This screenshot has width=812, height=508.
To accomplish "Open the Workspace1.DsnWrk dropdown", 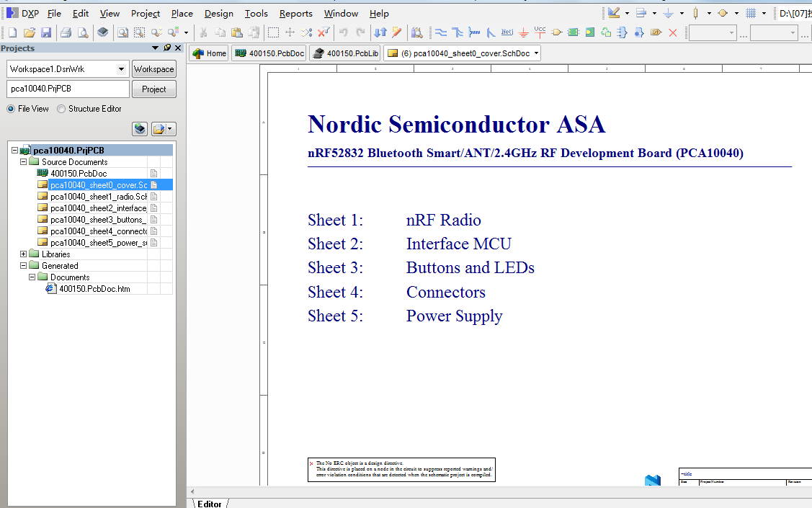I will (121, 69).
